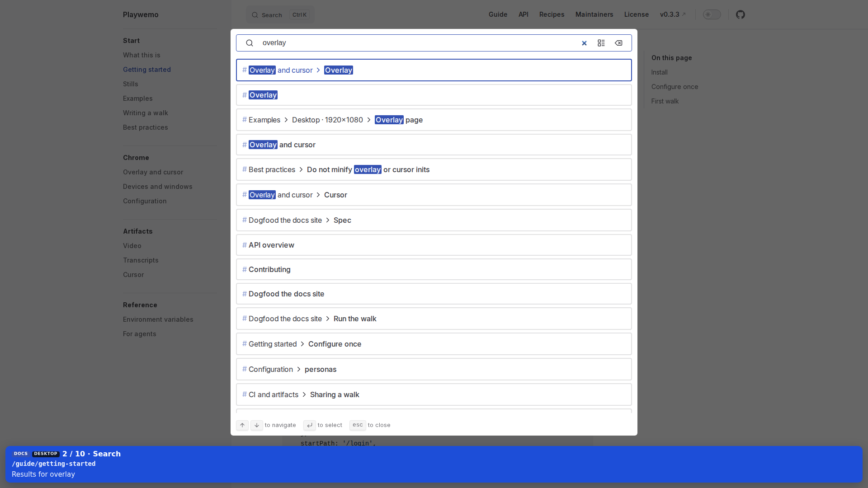
Task: Click the DOCS badge in bottom banner
Action: [21, 454]
